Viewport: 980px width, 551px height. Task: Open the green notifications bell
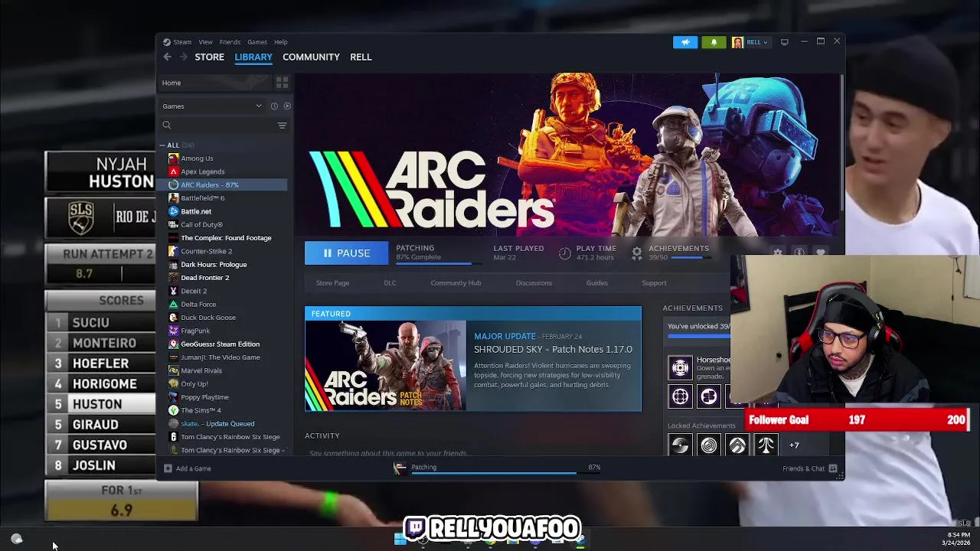[x=714, y=42]
